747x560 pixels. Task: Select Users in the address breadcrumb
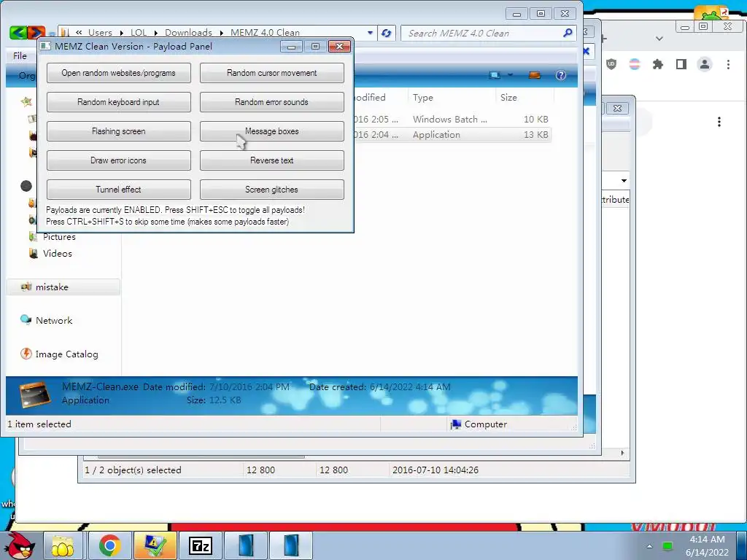tap(100, 32)
